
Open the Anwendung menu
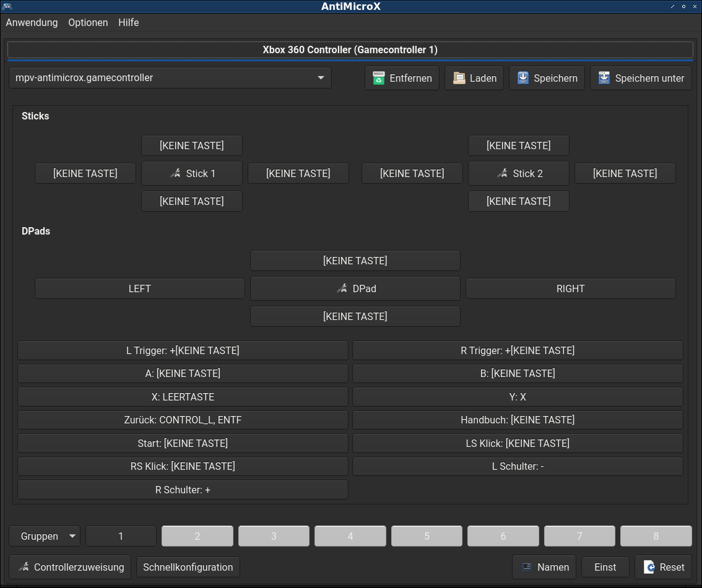tap(32, 22)
